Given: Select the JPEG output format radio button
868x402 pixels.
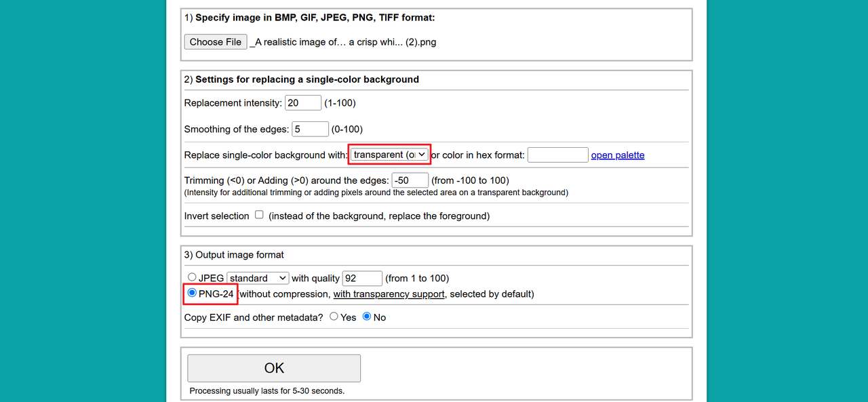Looking at the screenshot, I should 193,277.
